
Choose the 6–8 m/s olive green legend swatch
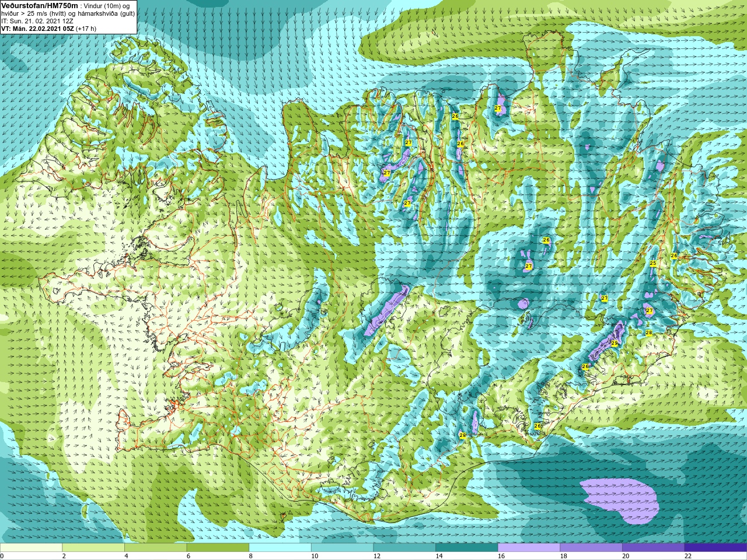coord(218,548)
